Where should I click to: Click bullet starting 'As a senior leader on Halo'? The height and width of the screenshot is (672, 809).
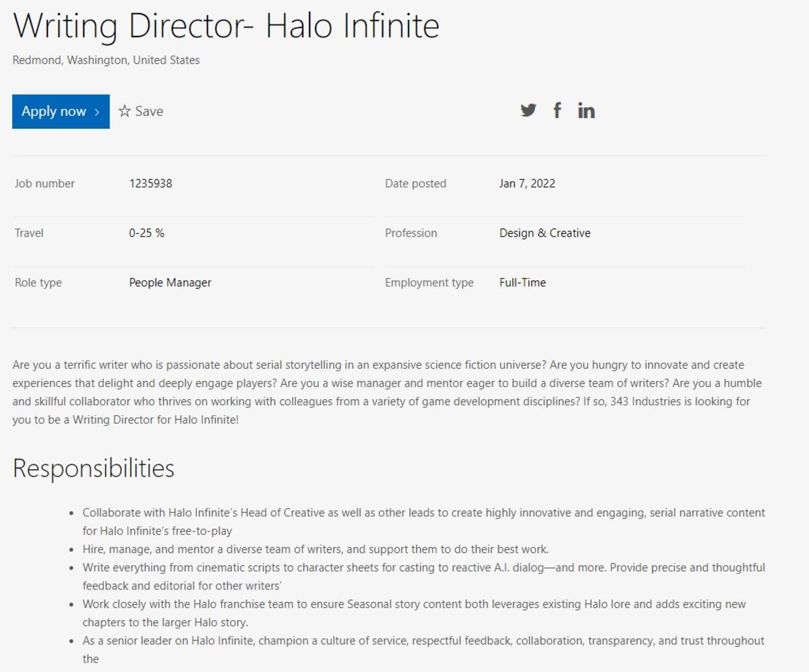click(423, 649)
